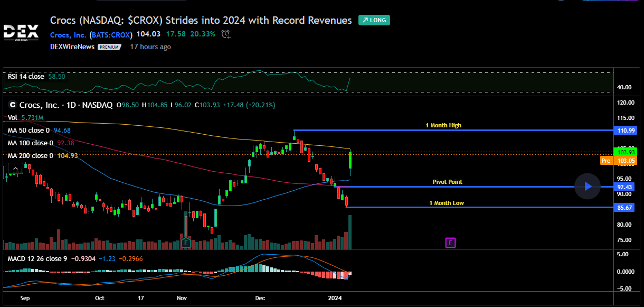This screenshot has width=644, height=307.
Task: Open the idea title about Record Revenues
Action: tap(201, 21)
